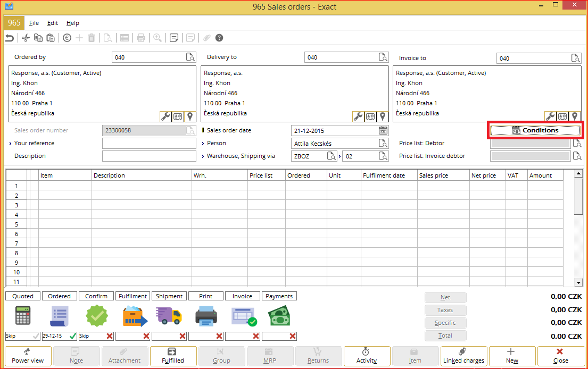Toggle the red X under the Fulfilment stage
The image size is (588, 369).
pyautogui.click(x=146, y=336)
